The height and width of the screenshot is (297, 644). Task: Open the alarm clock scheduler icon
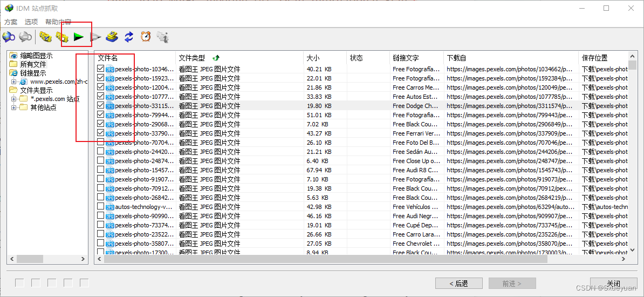146,37
